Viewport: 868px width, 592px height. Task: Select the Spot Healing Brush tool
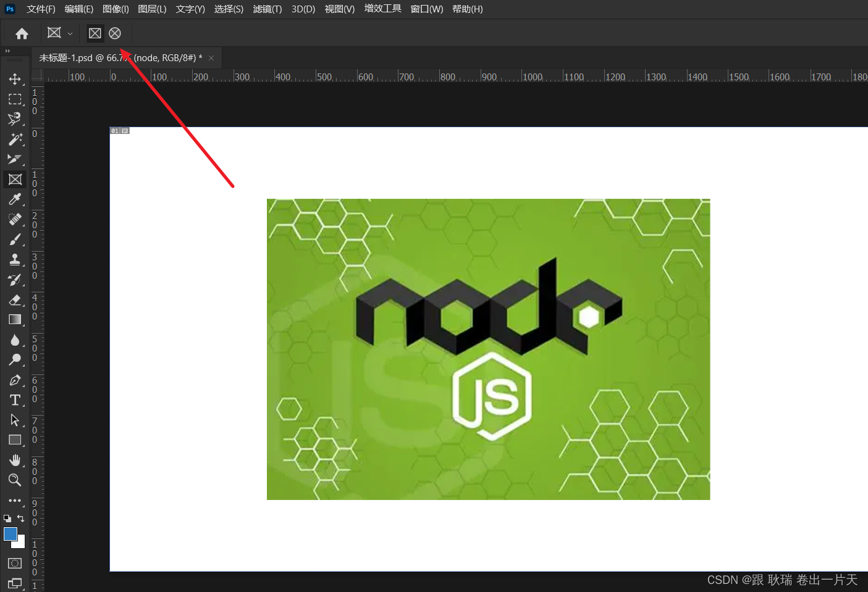tap(15, 220)
